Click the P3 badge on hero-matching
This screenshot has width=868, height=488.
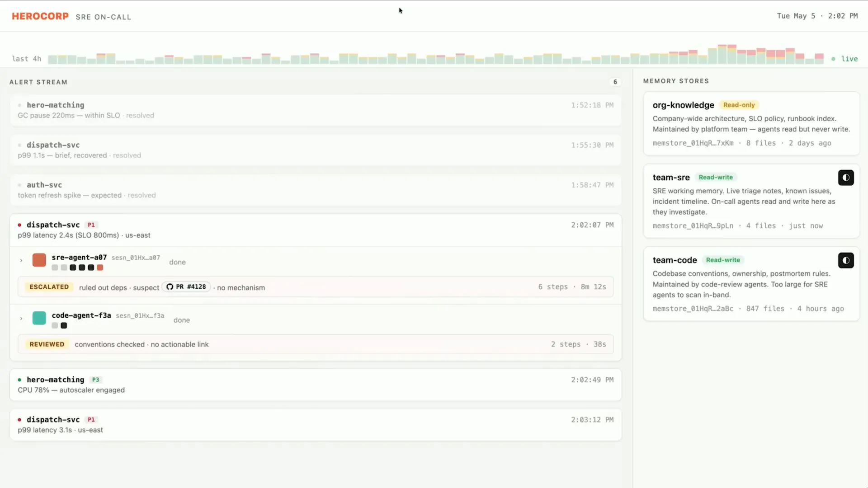(95, 380)
